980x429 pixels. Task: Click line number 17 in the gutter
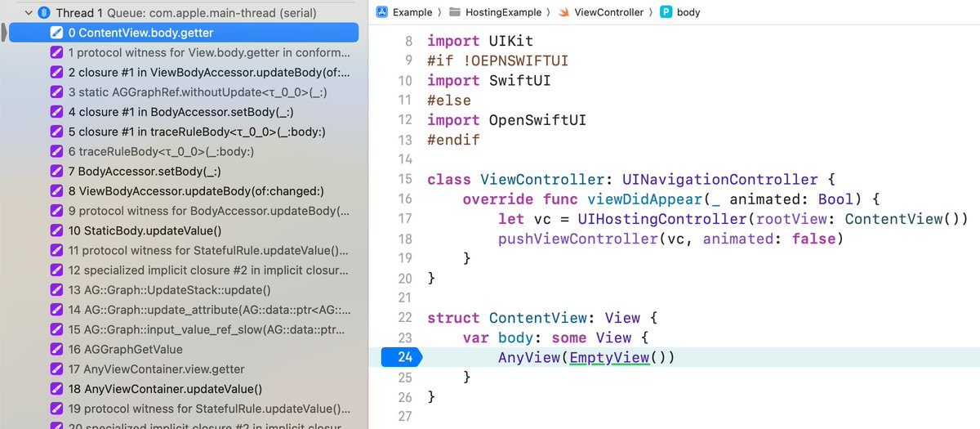point(405,219)
